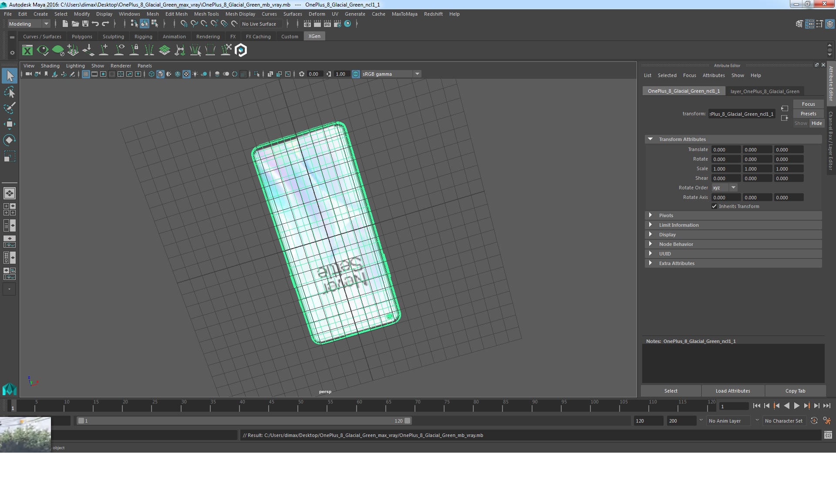Screen dimensions: 836x504
Task: Toggle the film gate in panel toolbar
Action: (94, 74)
